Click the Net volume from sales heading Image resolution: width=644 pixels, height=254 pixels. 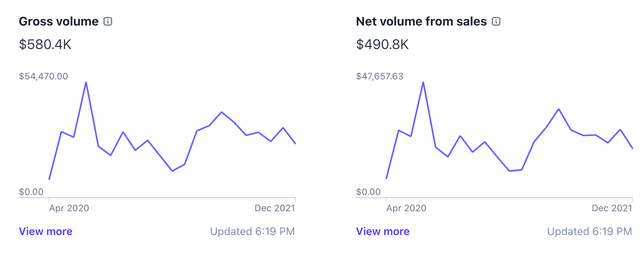tap(421, 21)
